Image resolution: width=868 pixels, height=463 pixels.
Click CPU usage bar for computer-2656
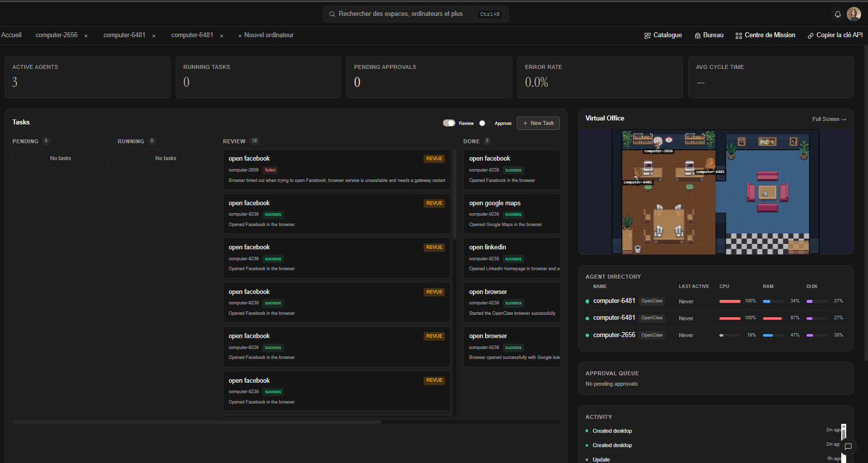point(730,335)
